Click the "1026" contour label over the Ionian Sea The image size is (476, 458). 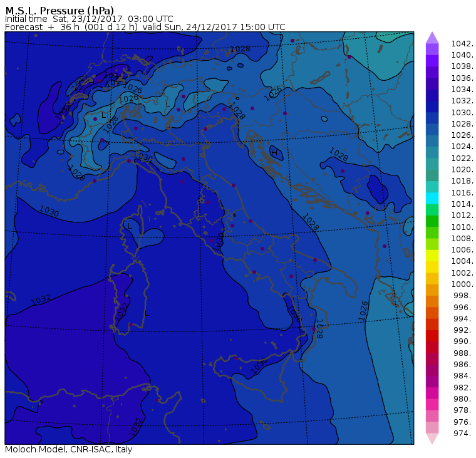point(363,311)
